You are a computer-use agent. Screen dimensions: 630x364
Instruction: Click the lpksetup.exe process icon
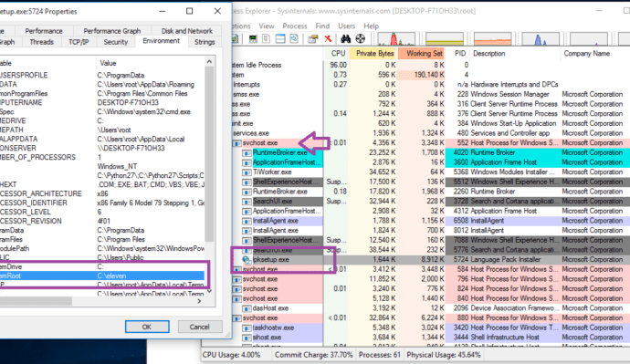pyautogui.click(x=247, y=260)
